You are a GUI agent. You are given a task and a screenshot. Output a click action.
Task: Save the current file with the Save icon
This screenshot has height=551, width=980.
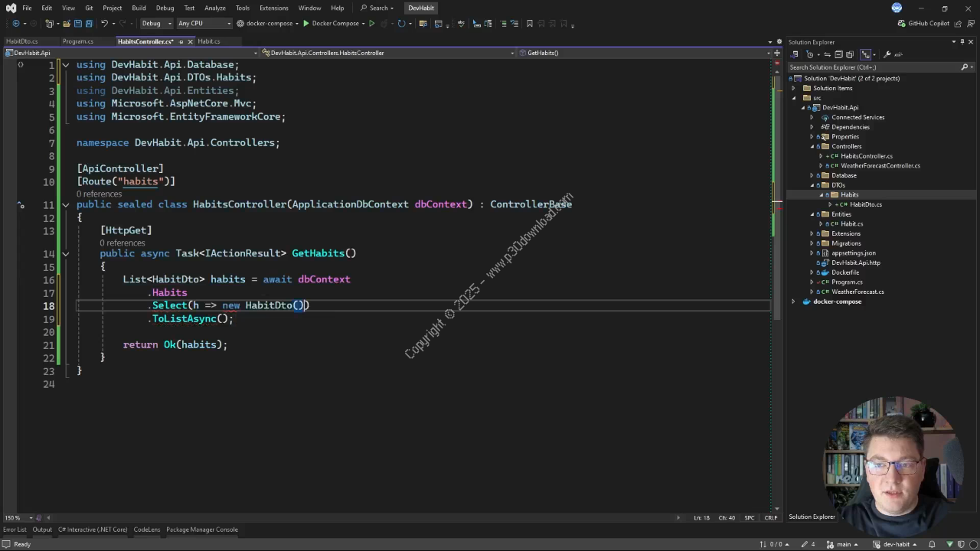tap(78, 24)
